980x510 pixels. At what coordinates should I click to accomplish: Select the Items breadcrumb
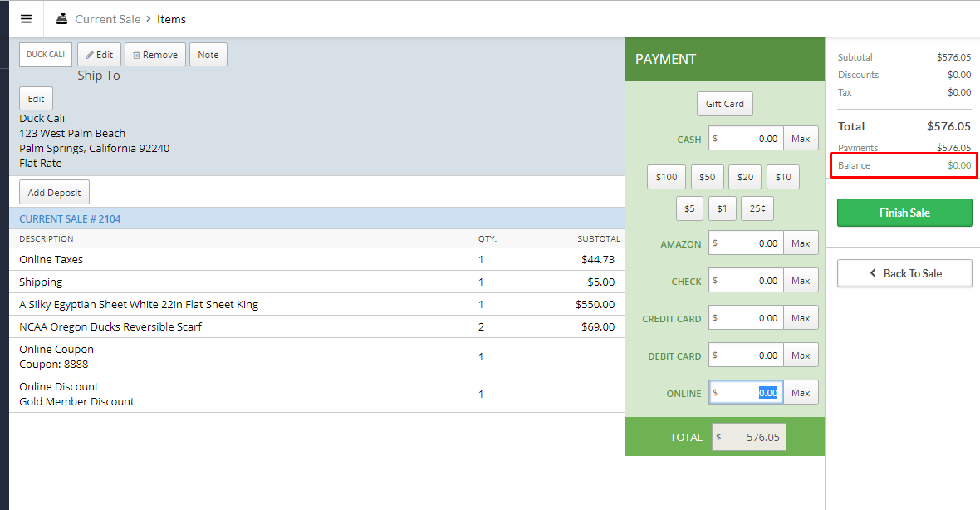pyautogui.click(x=171, y=19)
